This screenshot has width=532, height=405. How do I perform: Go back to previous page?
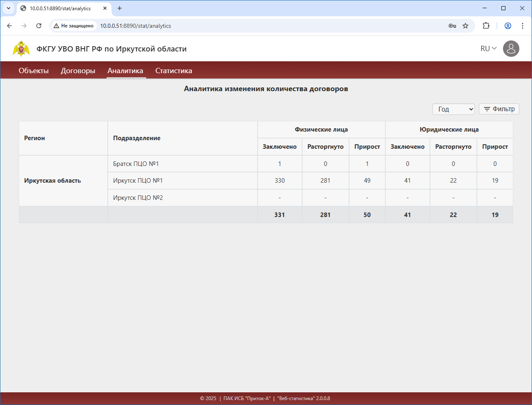click(x=10, y=26)
